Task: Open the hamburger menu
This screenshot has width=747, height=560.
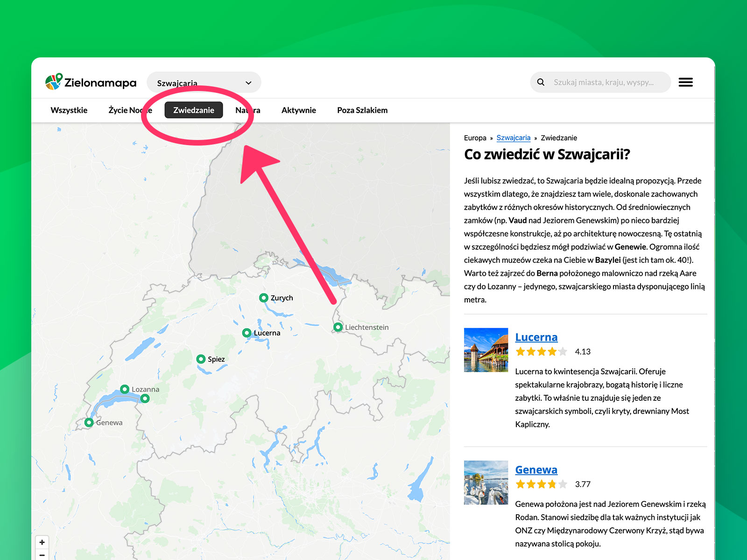Action: [x=685, y=83]
